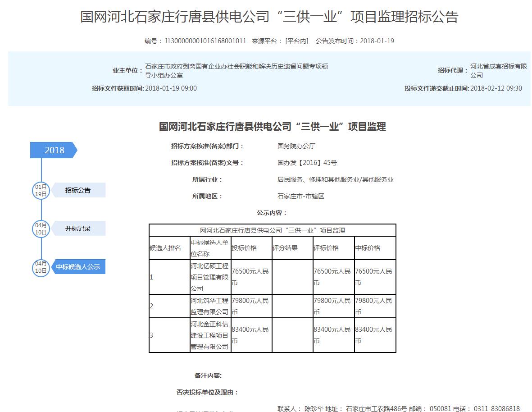Viewport: 532px width, 412px height.
Task: Click the 招标文件获取时间 value 2018-01-19 09:00
Action: point(171,88)
